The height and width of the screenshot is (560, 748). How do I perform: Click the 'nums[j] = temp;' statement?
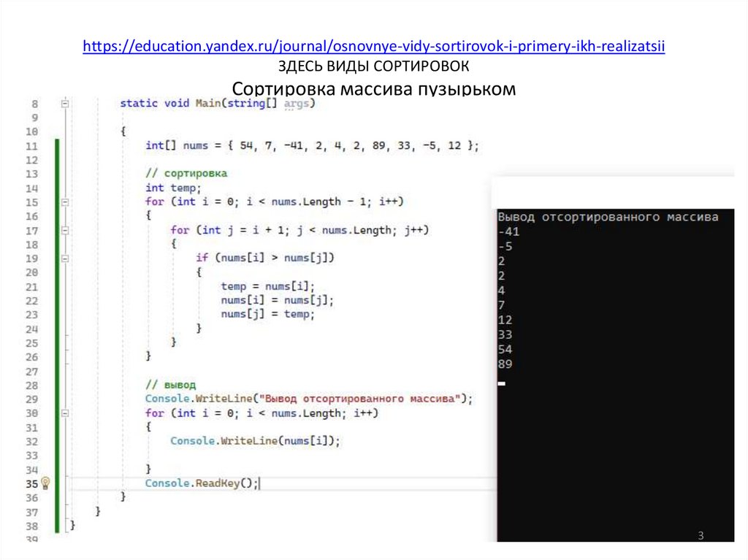tap(267, 314)
